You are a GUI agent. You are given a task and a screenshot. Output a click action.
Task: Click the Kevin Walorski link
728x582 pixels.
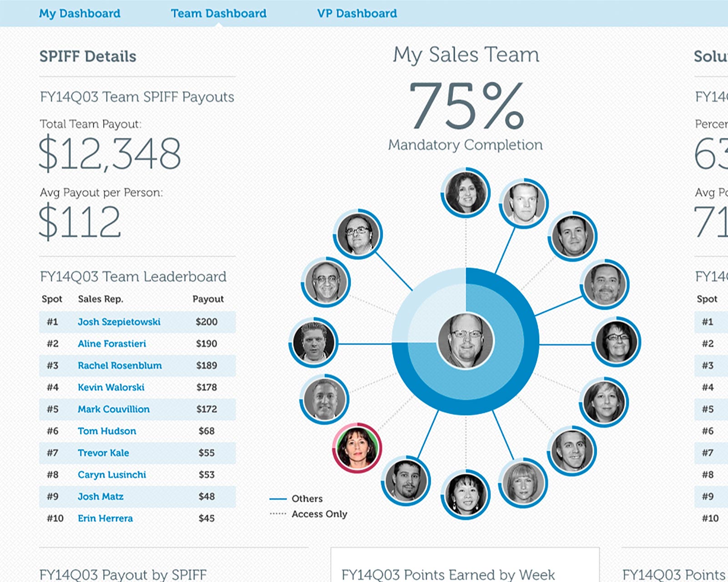(x=111, y=387)
